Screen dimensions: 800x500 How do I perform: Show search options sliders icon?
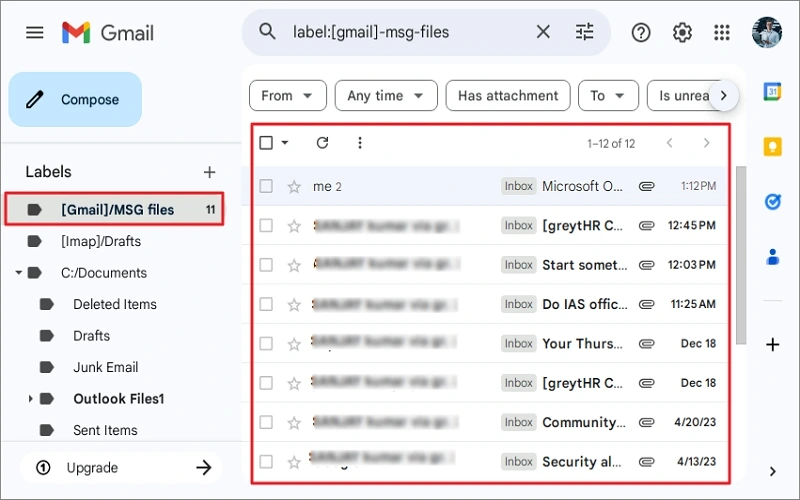(x=584, y=32)
